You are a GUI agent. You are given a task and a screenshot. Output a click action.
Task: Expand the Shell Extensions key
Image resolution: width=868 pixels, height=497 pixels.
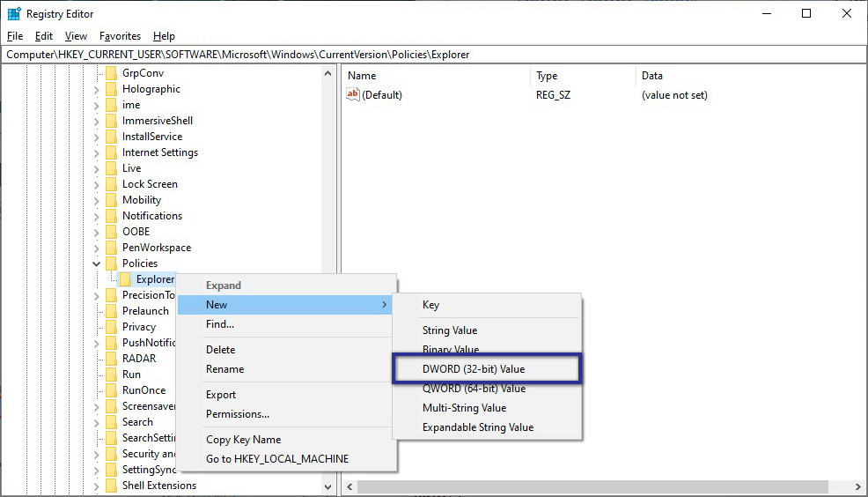96,486
